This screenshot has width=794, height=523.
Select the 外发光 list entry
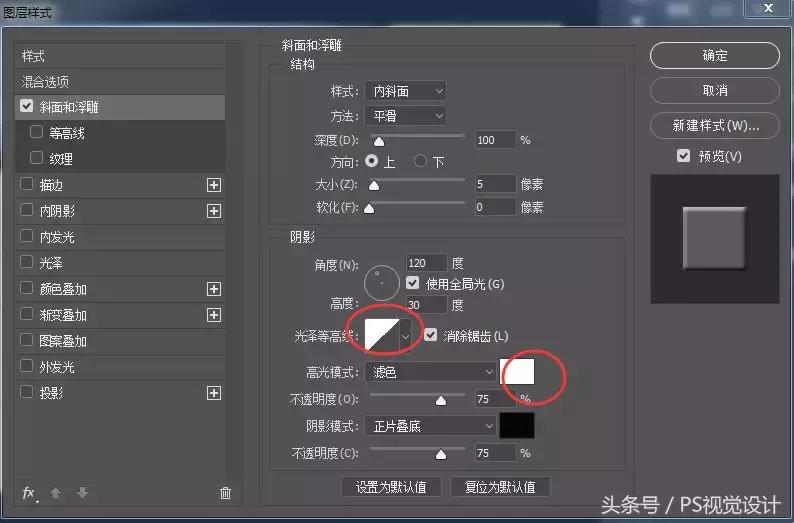click(x=120, y=367)
